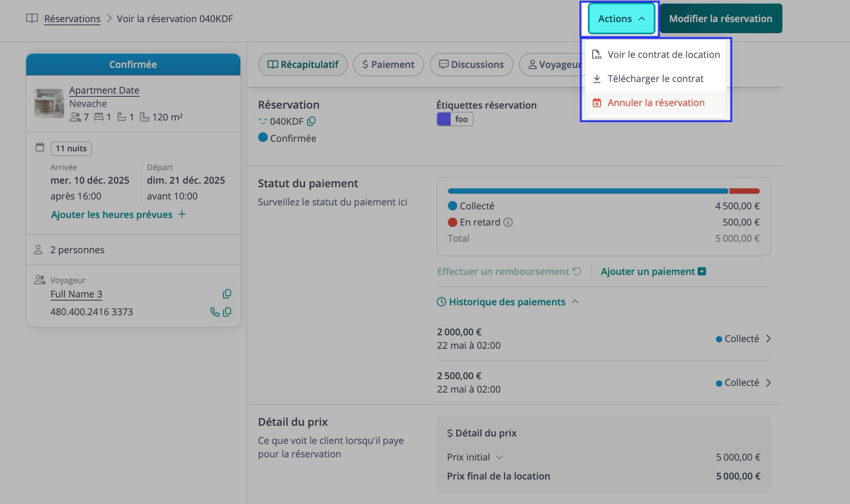The width and height of the screenshot is (850, 504).
Task: Collapse Historique des paiements section
Action: tap(575, 302)
